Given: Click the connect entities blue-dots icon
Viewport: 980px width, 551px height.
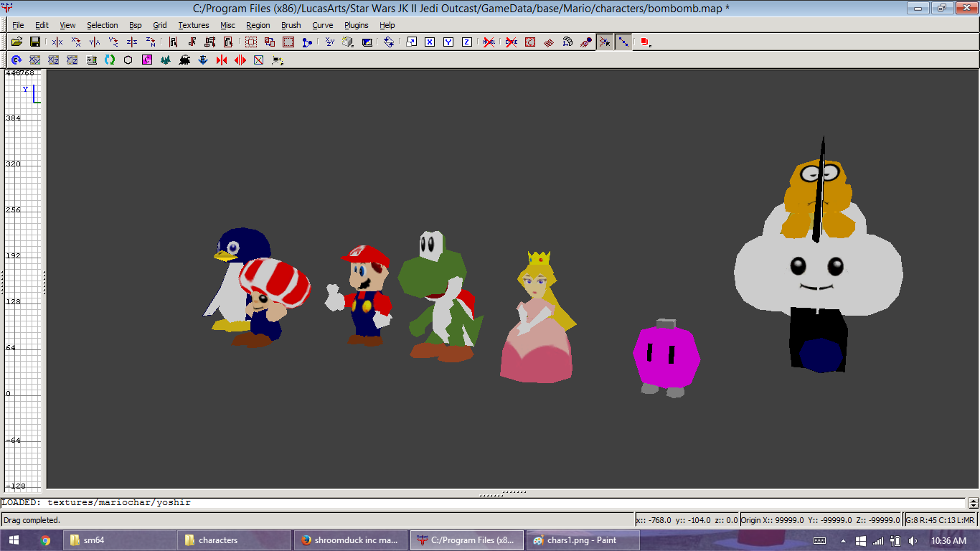Looking at the screenshot, I should click(307, 42).
